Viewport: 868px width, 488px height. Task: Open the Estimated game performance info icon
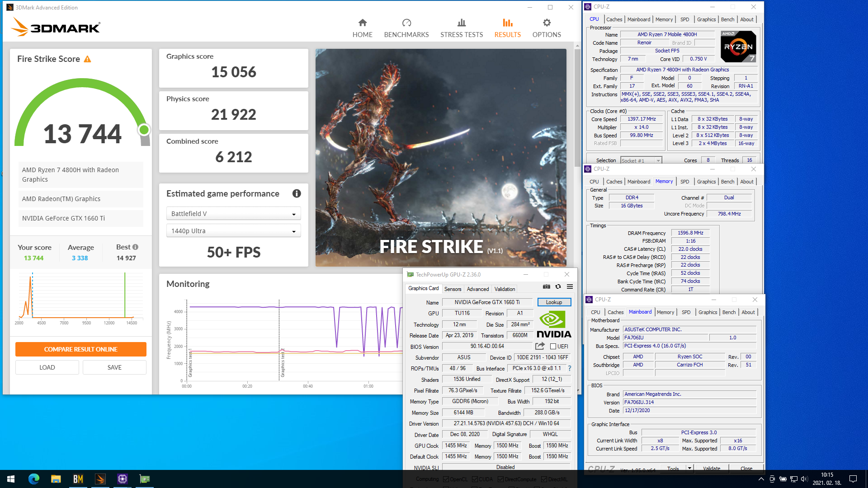pyautogui.click(x=297, y=193)
